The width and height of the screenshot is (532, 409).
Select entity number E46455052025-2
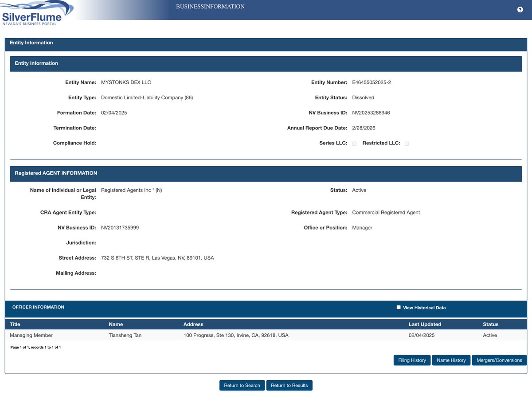point(372,82)
